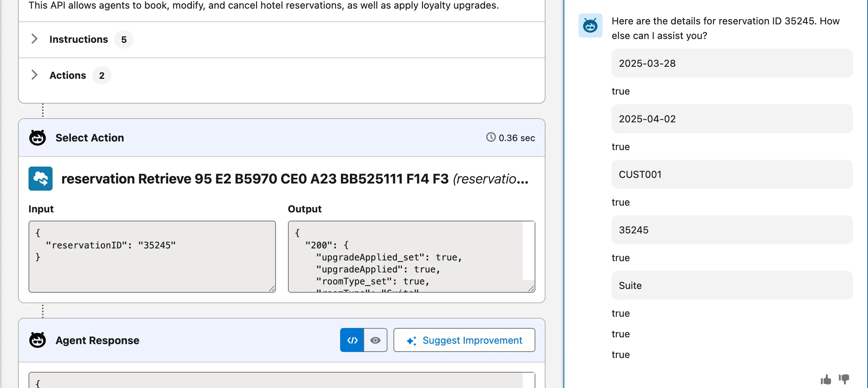
Task: Select the Suite room type field
Action: [x=732, y=286]
